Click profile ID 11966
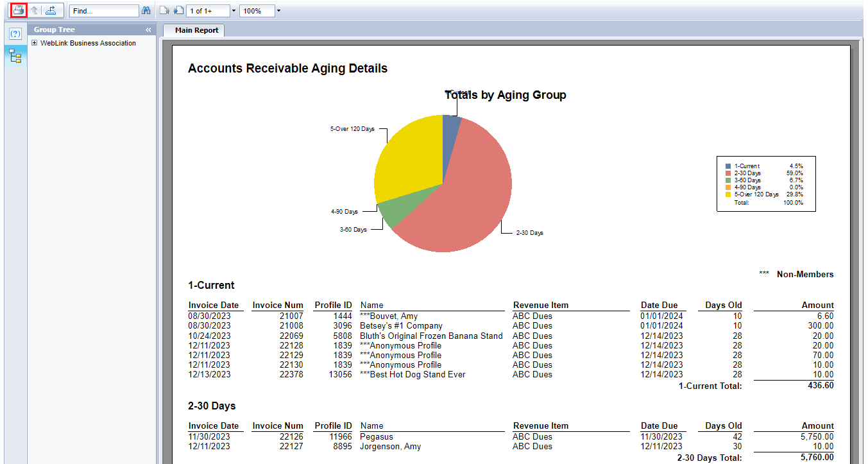This screenshot has width=868, height=464. [x=340, y=436]
